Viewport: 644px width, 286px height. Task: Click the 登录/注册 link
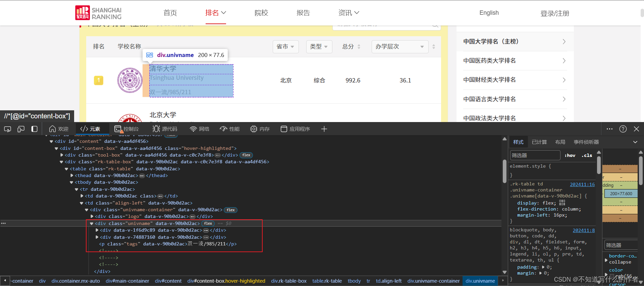click(555, 13)
